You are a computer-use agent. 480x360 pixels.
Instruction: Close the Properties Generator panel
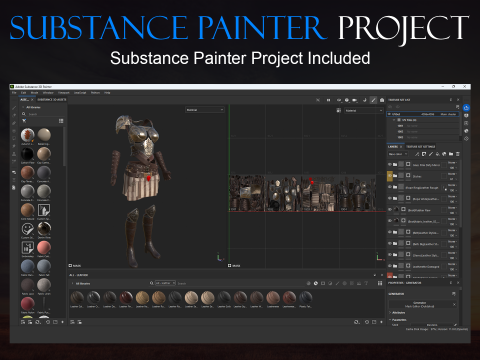pyautogui.click(x=458, y=283)
